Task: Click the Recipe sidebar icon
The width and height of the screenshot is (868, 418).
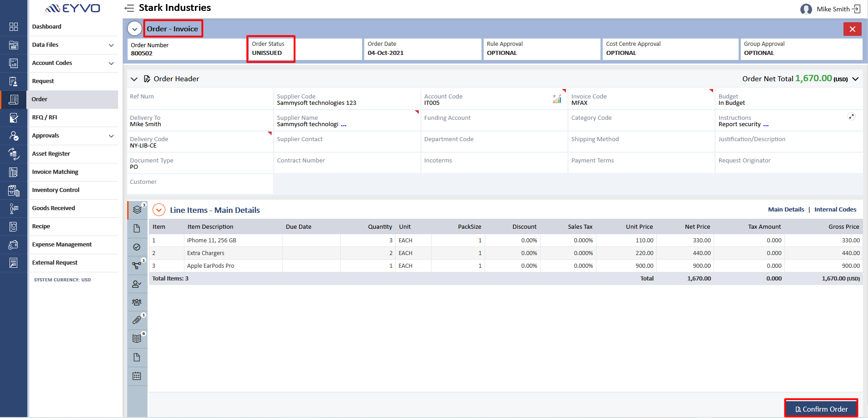Action: point(14,226)
